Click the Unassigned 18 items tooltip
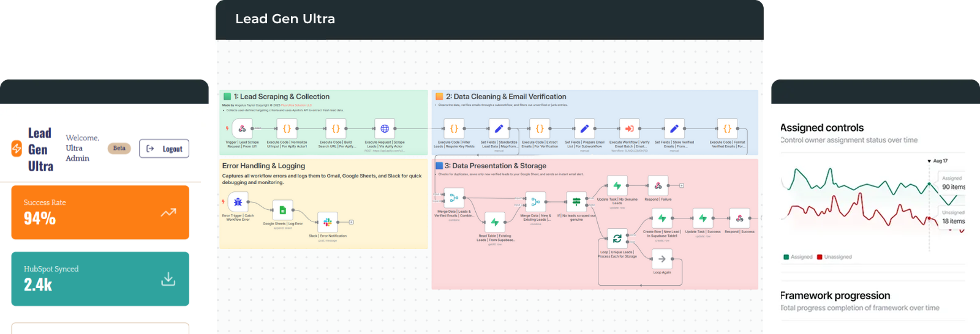The image size is (980, 334). pos(953,217)
